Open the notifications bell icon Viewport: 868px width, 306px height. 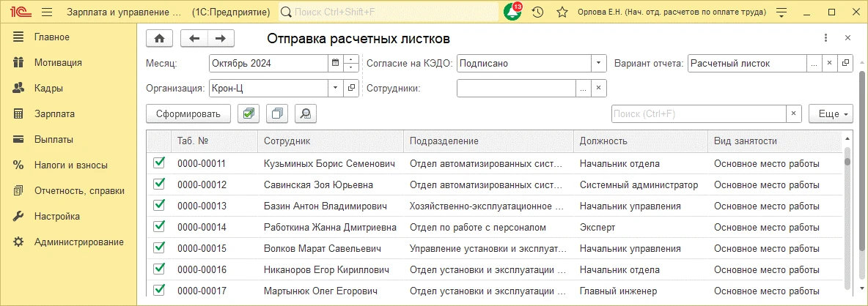coord(512,12)
